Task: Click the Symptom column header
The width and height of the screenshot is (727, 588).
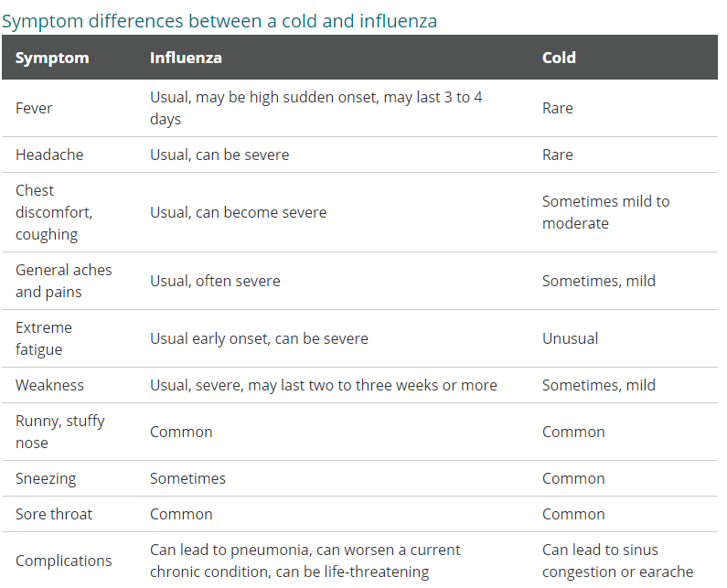Action: [52, 58]
